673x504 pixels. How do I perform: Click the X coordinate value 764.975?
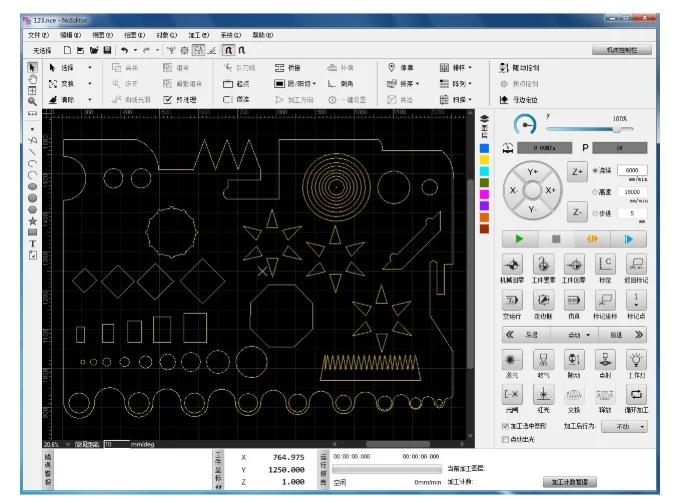click(x=288, y=458)
